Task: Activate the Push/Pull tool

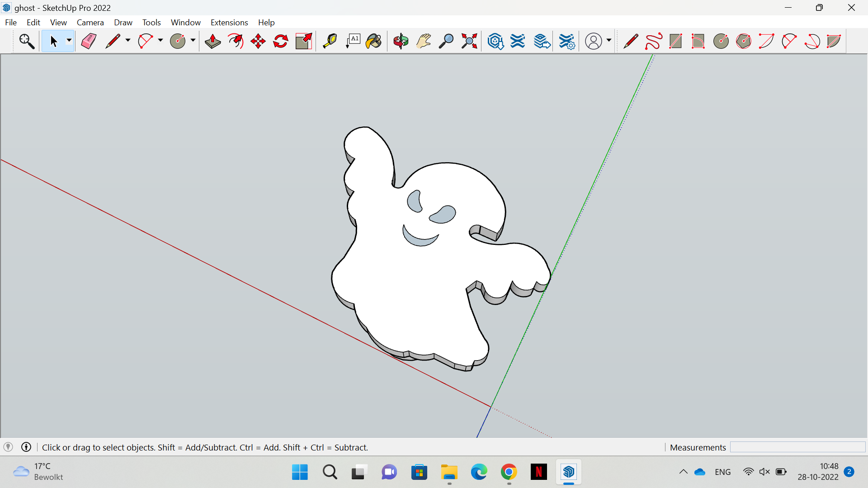Action: (x=212, y=41)
